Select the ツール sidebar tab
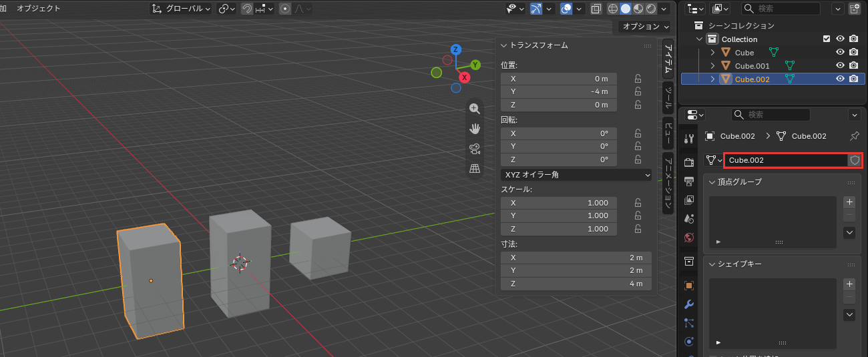The height and width of the screenshot is (357, 868). click(668, 97)
